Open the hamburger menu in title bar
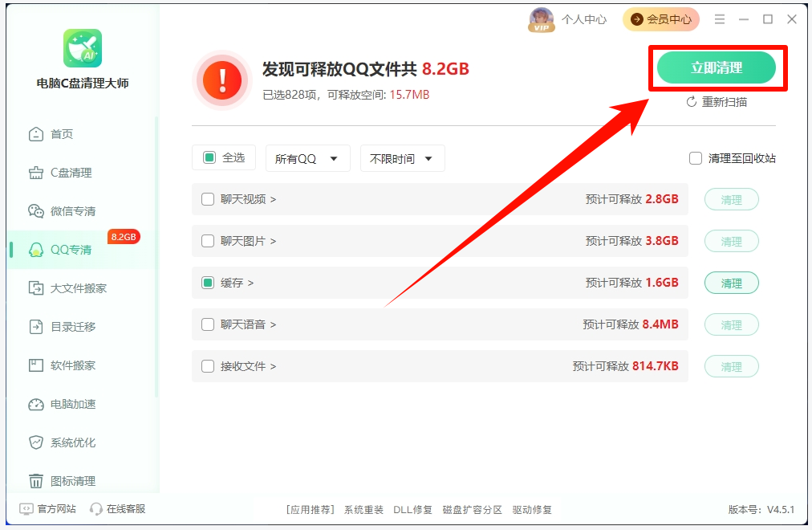The width and height of the screenshot is (812, 530). [x=719, y=19]
